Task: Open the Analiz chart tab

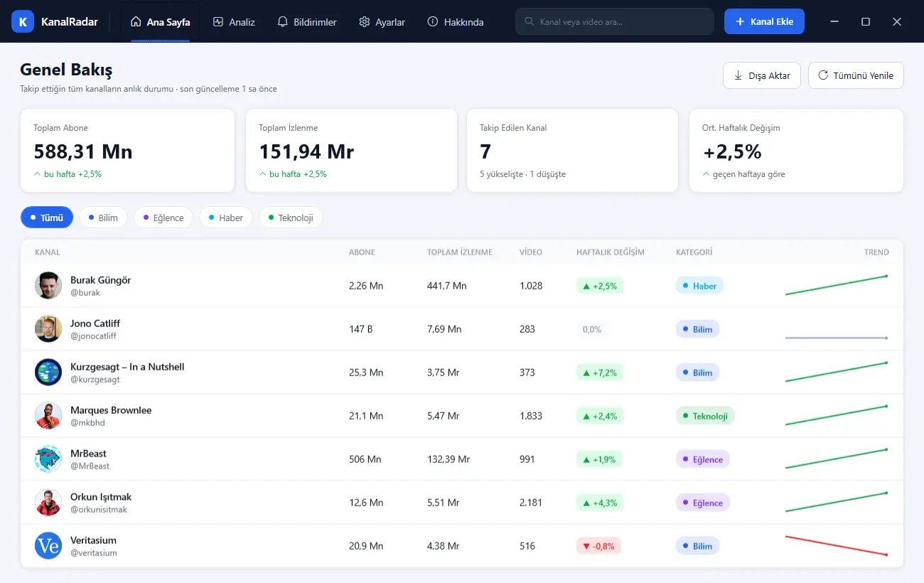Action: [233, 22]
